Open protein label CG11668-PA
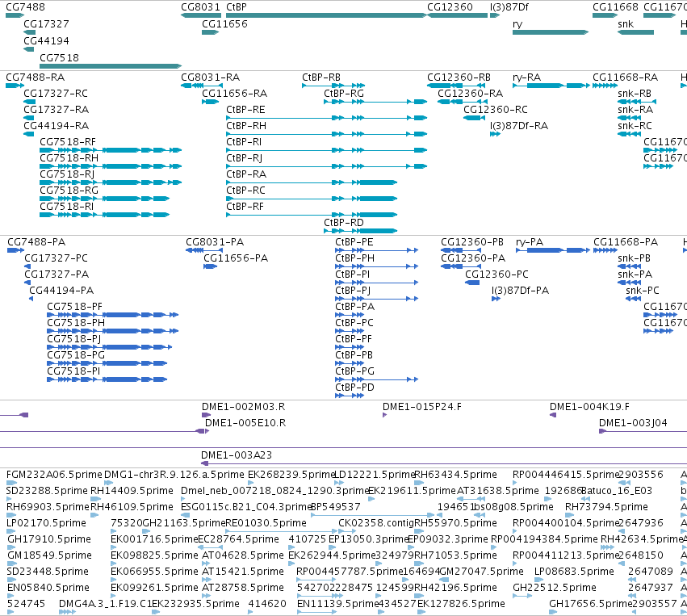Image resolution: width=687 pixels, height=616 pixels. (626, 242)
